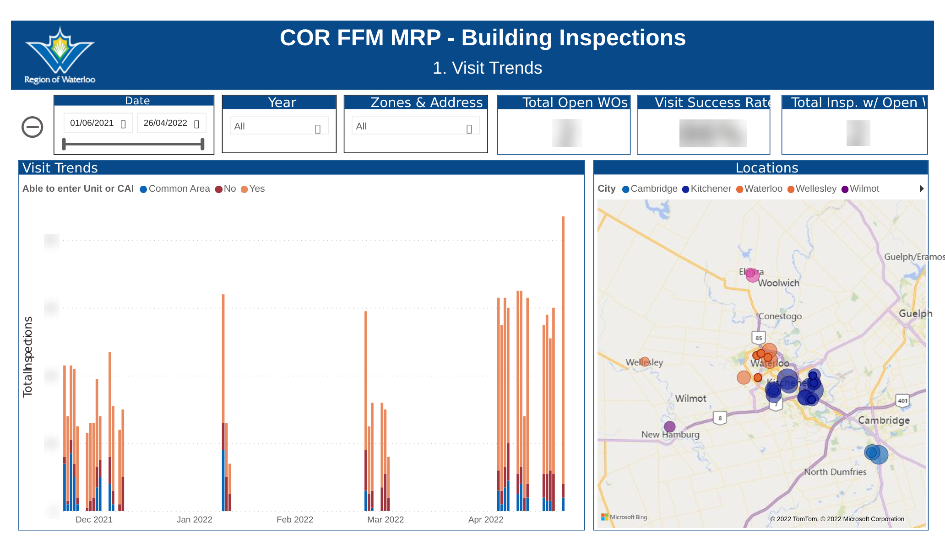The height and width of the screenshot is (560, 945).
Task: Toggle the Kitchener city in the map legend
Action: 685,188
